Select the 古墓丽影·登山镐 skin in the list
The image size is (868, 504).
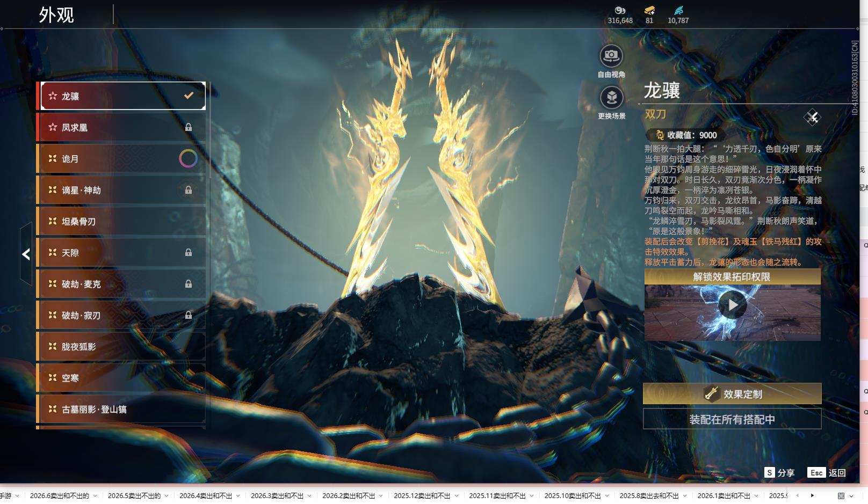pos(122,409)
